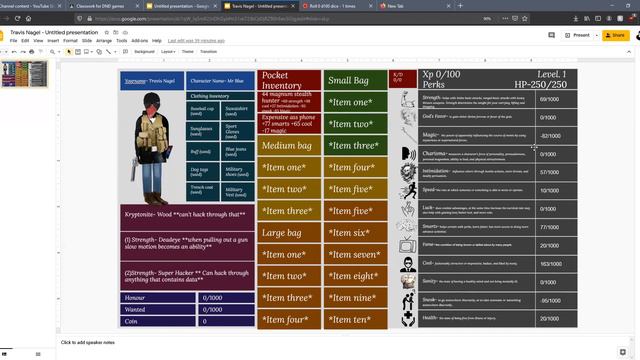This screenshot has width=640, height=360.
Task: Reload the page in Firefox
Action: [17, 18]
